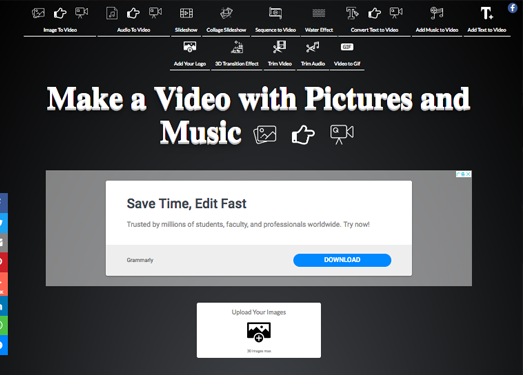Click the pictures icon in Image To Video
This screenshot has height=375, width=523.
[38, 13]
